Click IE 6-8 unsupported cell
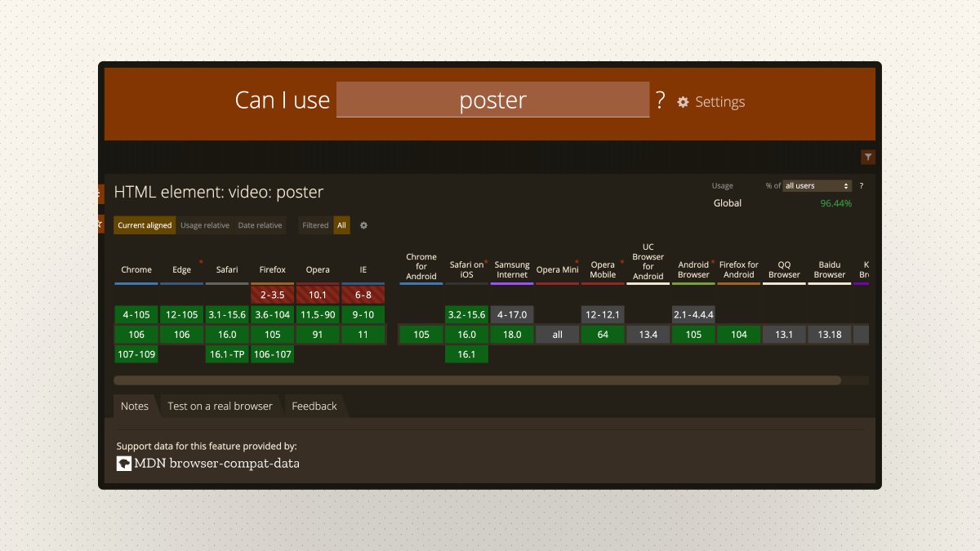Screen dimensions: 980x551 (363, 295)
